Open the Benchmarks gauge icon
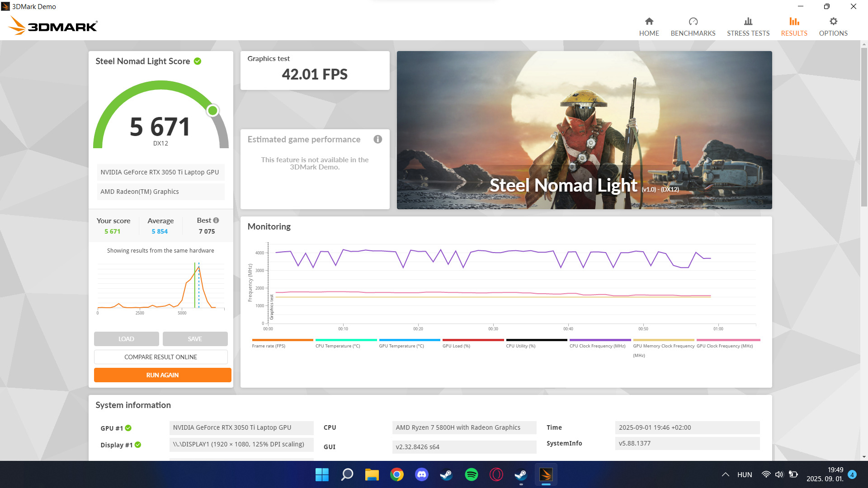Viewport: 868px width, 488px height. [693, 22]
